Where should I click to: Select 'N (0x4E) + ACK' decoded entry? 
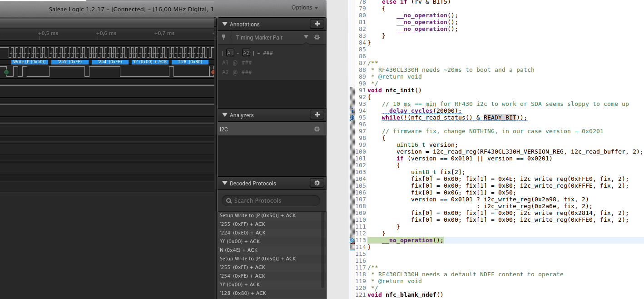click(238, 250)
